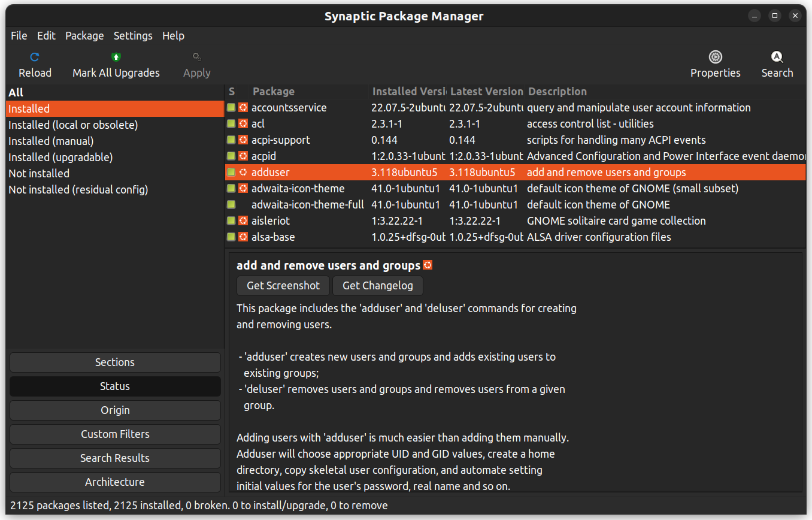The width and height of the screenshot is (812, 520).
Task: Click the packages listed status bar text
Action: point(199,506)
